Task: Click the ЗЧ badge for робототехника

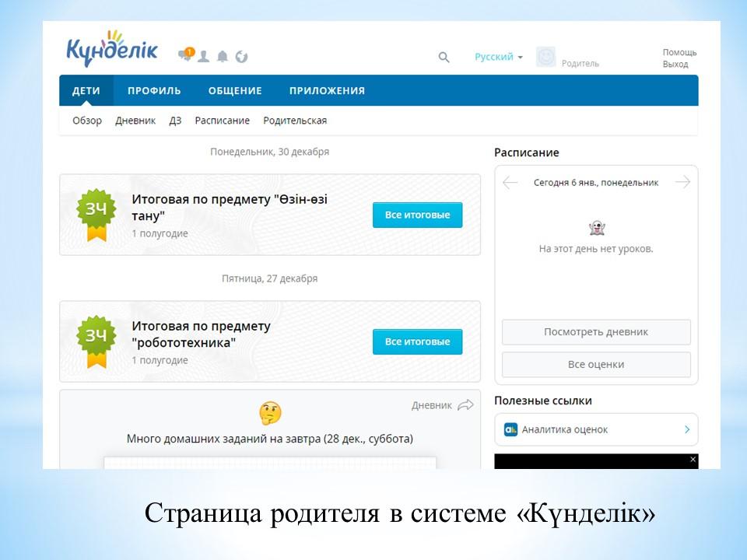Action: pos(96,341)
